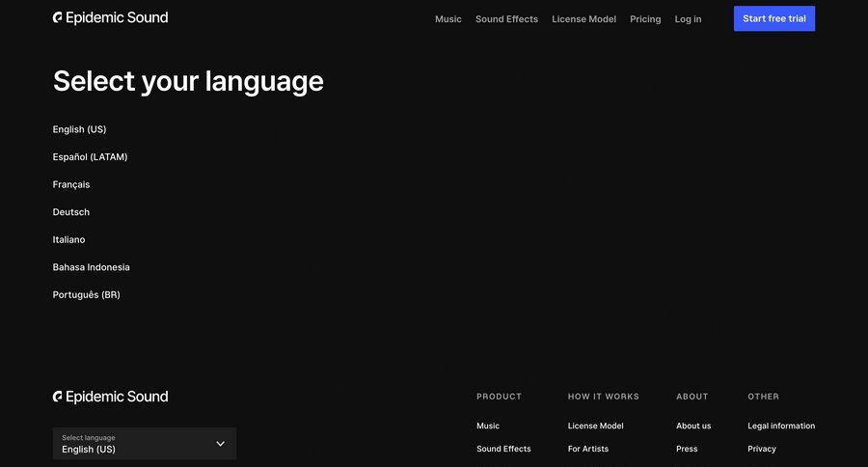Choose Português (BR)
The height and width of the screenshot is (467, 868).
click(86, 294)
